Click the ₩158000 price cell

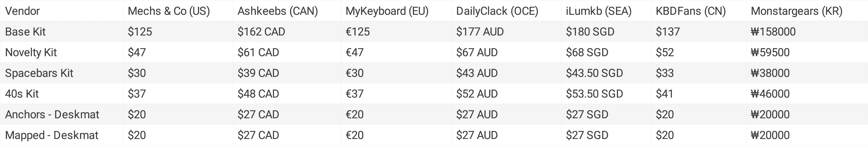coord(773,32)
